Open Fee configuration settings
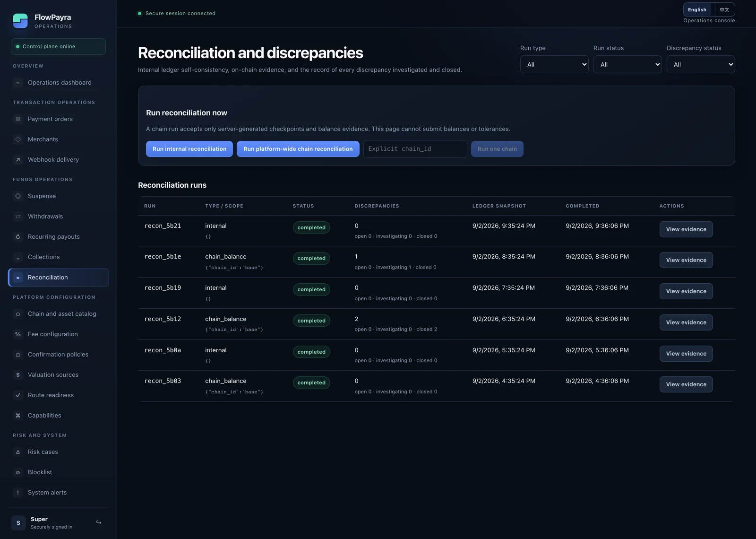756x539 pixels. click(59, 334)
